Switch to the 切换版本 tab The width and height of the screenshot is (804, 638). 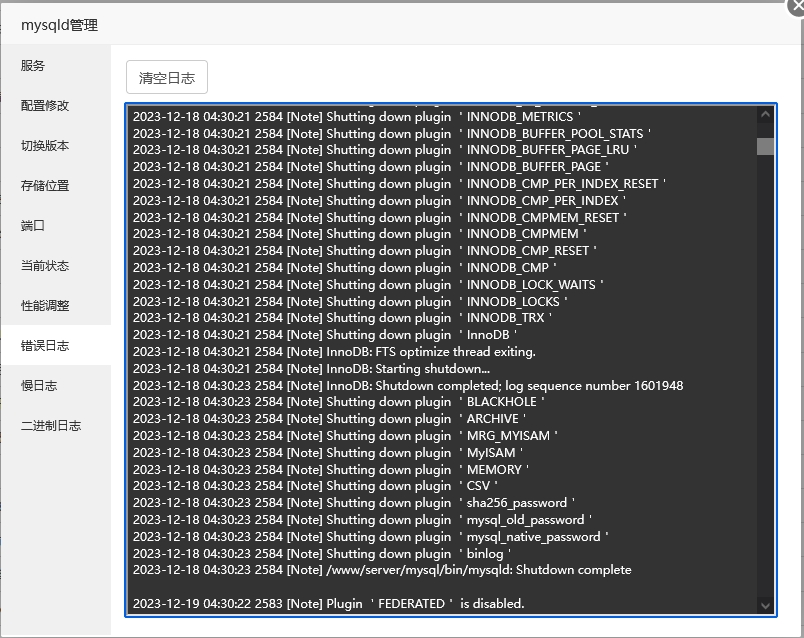[x=55, y=146]
